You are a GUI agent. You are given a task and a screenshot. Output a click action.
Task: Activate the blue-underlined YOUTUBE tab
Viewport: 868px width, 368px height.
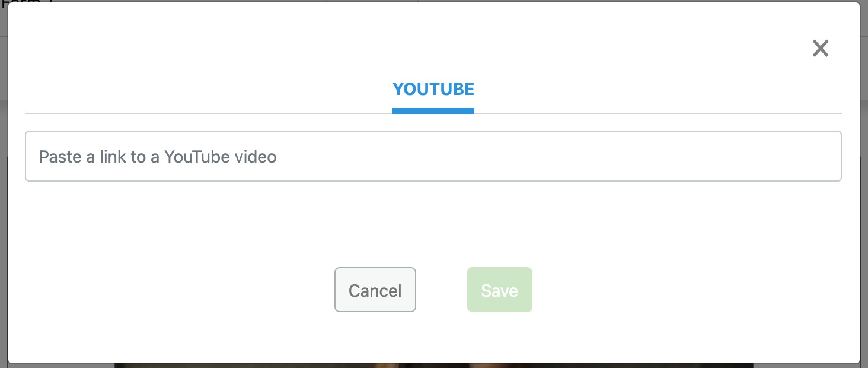433,90
